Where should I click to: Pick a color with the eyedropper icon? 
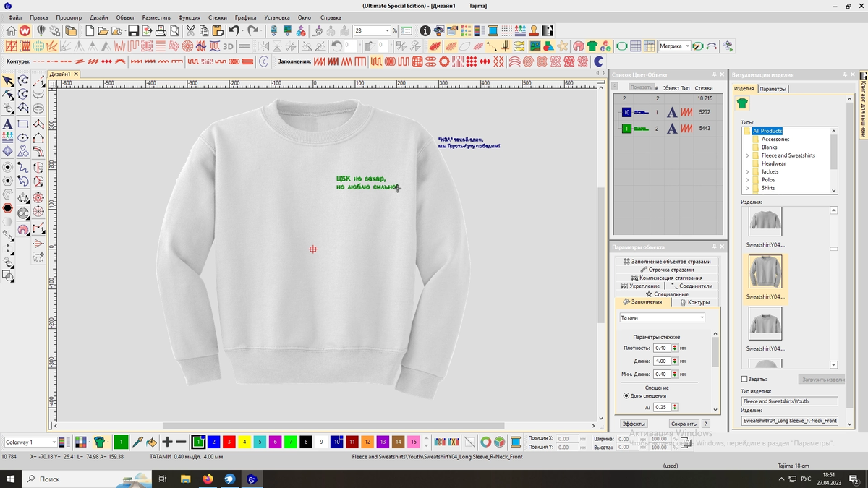[x=137, y=442]
